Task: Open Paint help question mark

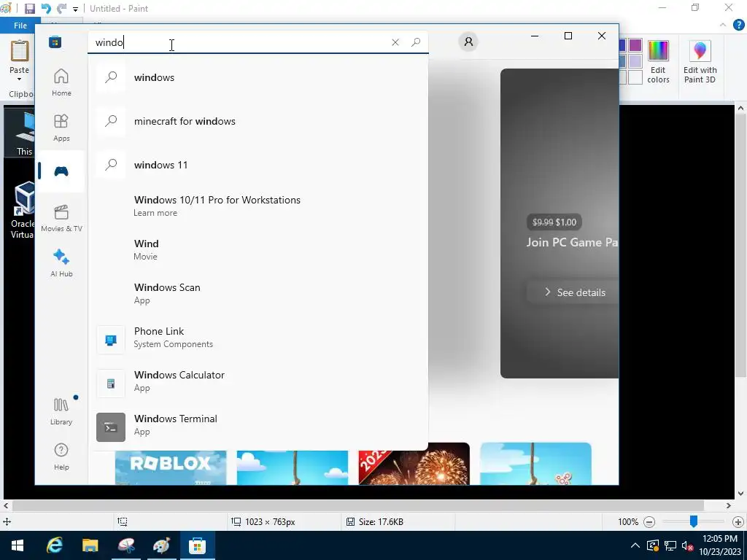Action: click(x=738, y=25)
